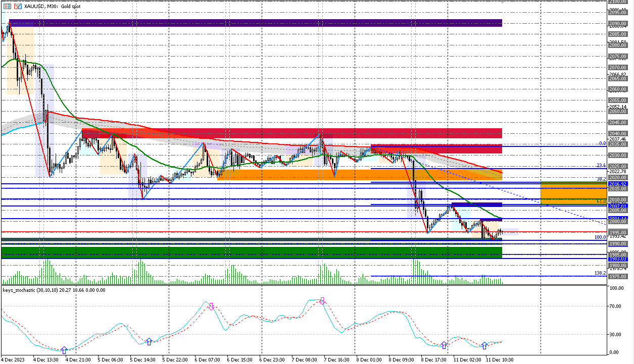
Task: Click the 2090.00 price scale label
Action: pyautogui.click(x=618, y=24)
